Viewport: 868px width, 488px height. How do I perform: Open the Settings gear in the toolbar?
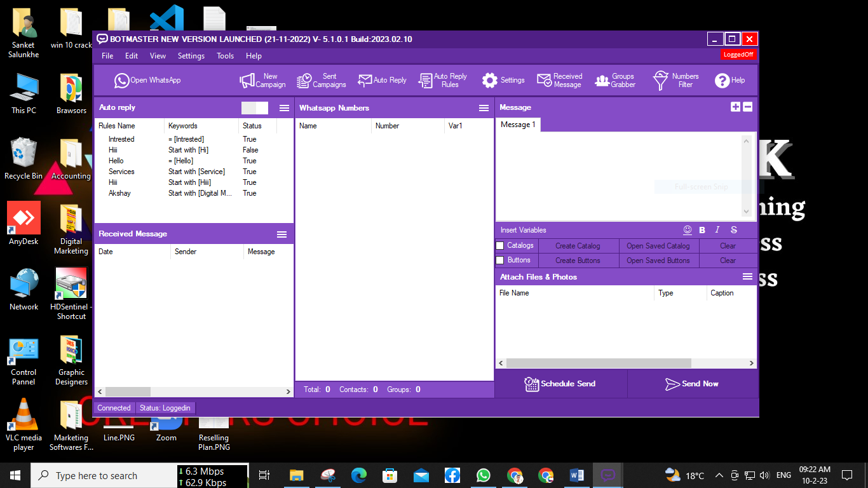pyautogui.click(x=503, y=80)
